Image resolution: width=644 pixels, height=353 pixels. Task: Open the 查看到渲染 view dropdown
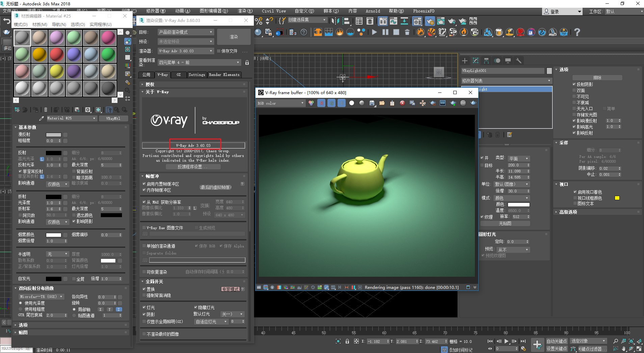[199, 62]
